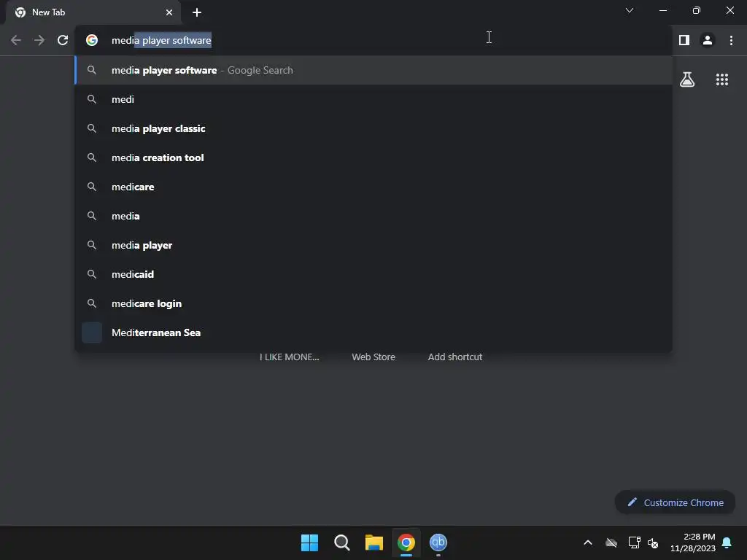Show hidden system tray icons
This screenshot has height=560, width=747.
[588, 542]
